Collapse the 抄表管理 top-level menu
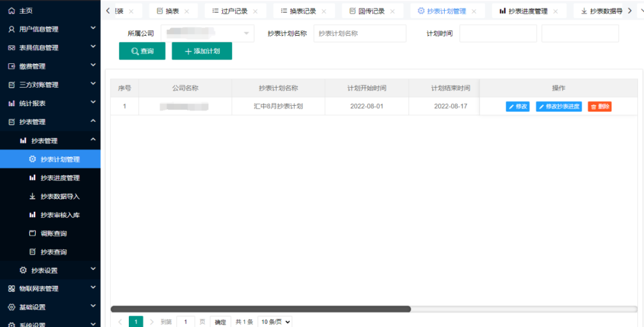 click(x=92, y=122)
